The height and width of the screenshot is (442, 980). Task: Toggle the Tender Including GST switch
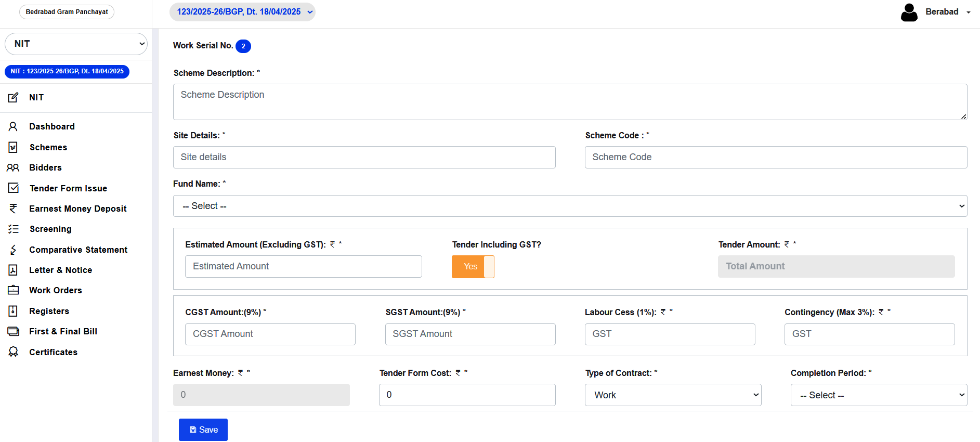pos(473,267)
